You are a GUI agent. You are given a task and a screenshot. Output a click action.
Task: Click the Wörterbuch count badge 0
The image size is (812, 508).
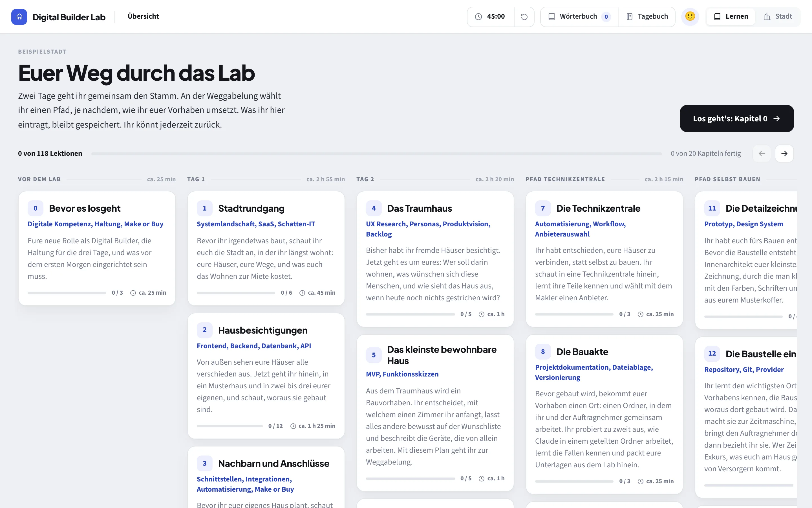click(606, 17)
